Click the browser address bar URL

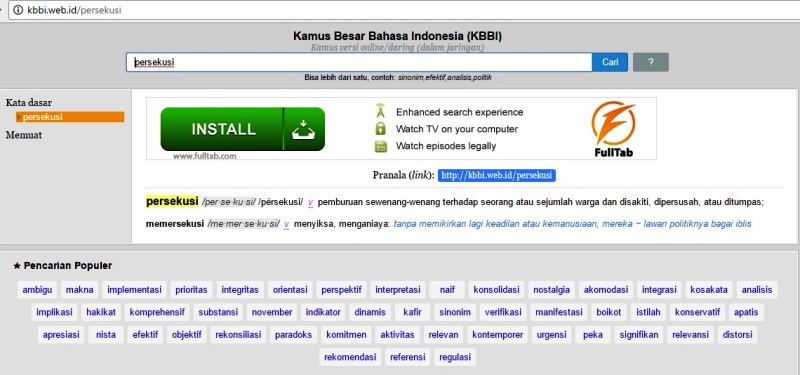click(73, 10)
